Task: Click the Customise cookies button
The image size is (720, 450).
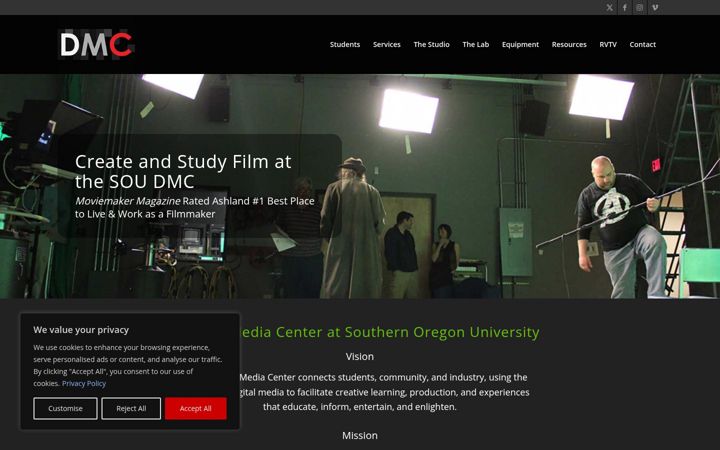Action: point(65,408)
